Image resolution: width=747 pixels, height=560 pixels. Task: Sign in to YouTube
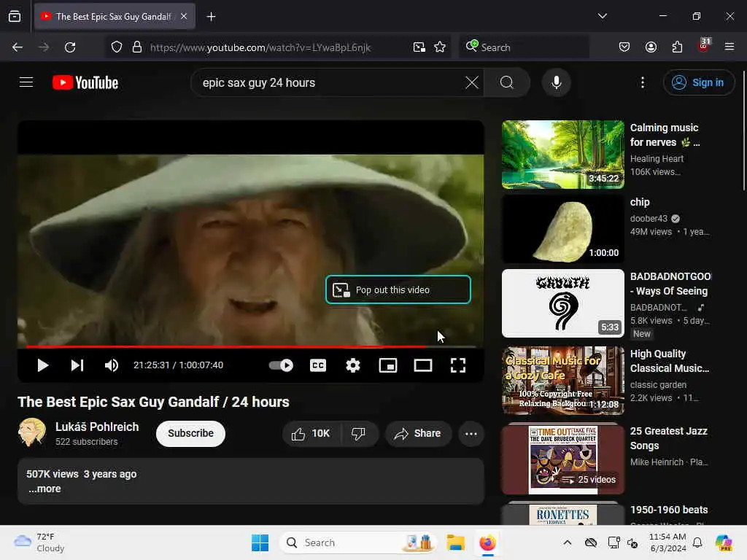tap(698, 82)
